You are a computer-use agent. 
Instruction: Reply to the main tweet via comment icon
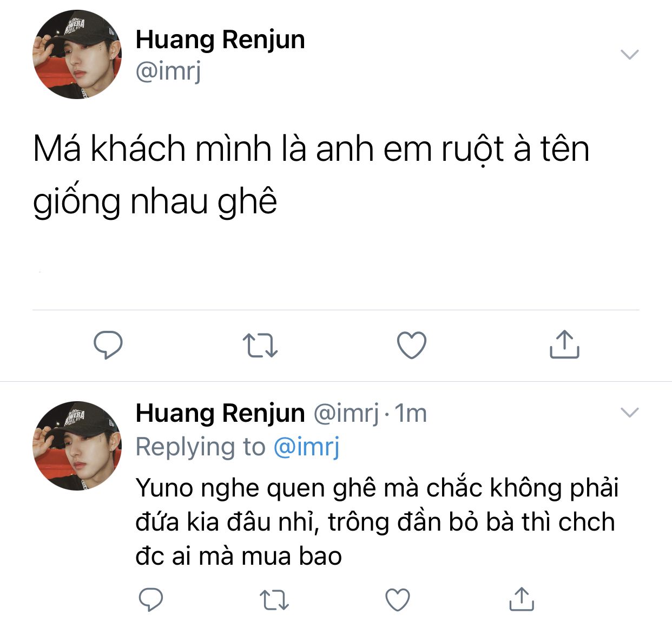108,345
